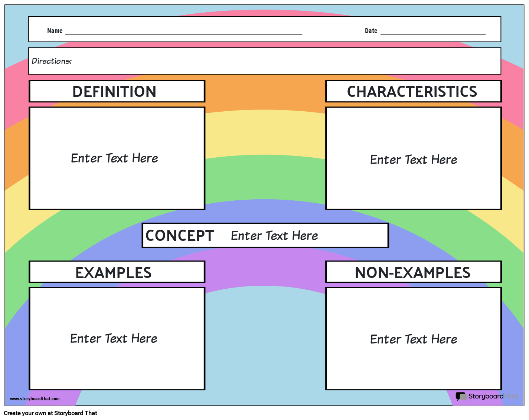The width and height of the screenshot is (529, 420).
Task: Open the www.storyboardthat.com link
Action: pyautogui.click(x=35, y=399)
